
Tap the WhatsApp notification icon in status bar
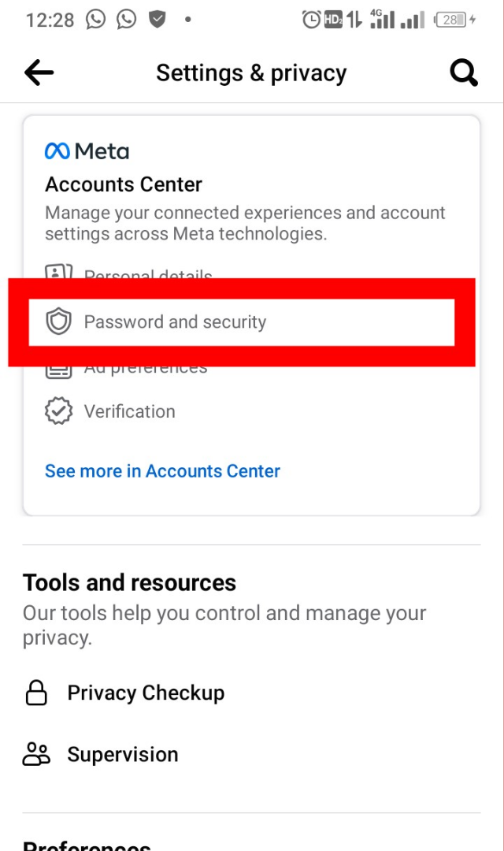coord(96,20)
